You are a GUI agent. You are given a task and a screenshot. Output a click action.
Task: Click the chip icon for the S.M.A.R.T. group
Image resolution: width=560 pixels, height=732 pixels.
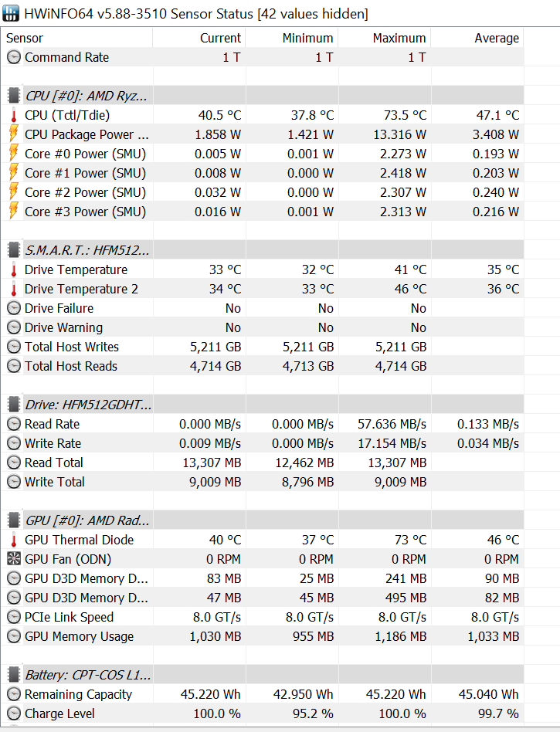click(13, 250)
